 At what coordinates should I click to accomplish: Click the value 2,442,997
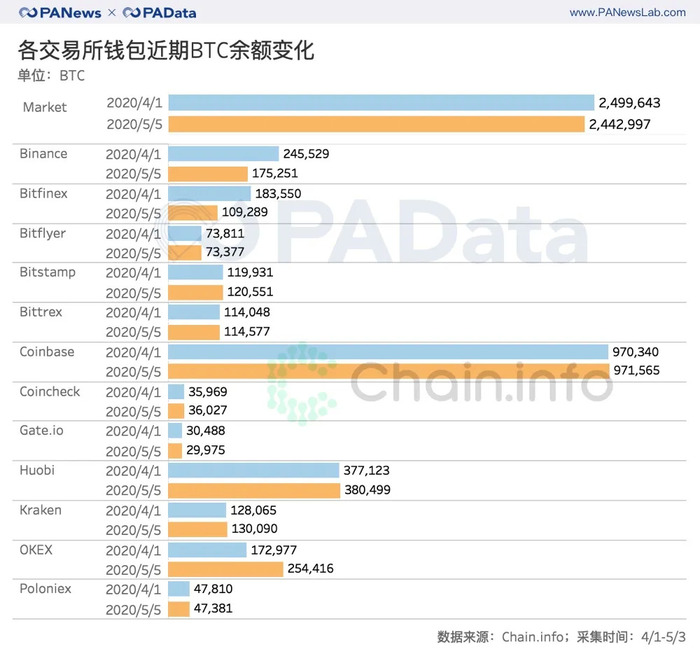(x=620, y=124)
